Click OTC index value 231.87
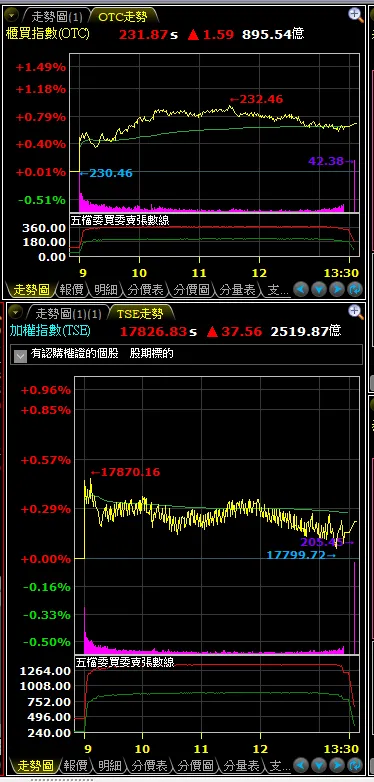The height and width of the screenshot is (782, 374). pos(144,34)
